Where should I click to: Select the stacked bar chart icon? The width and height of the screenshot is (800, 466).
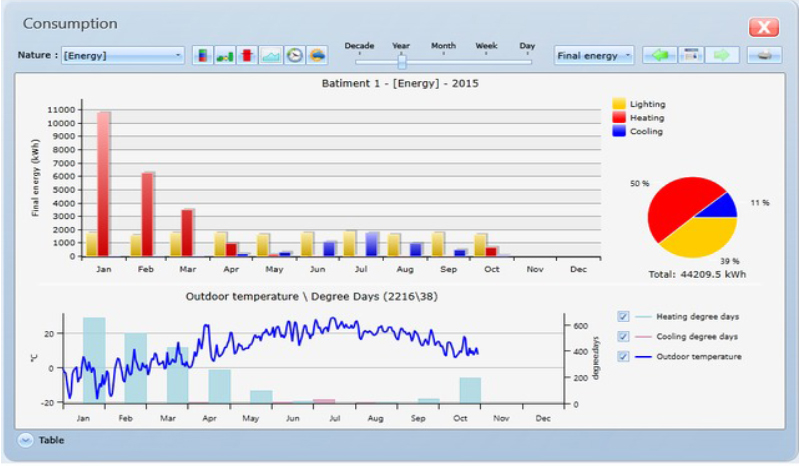pyautogui.click(x=203, y=56)
